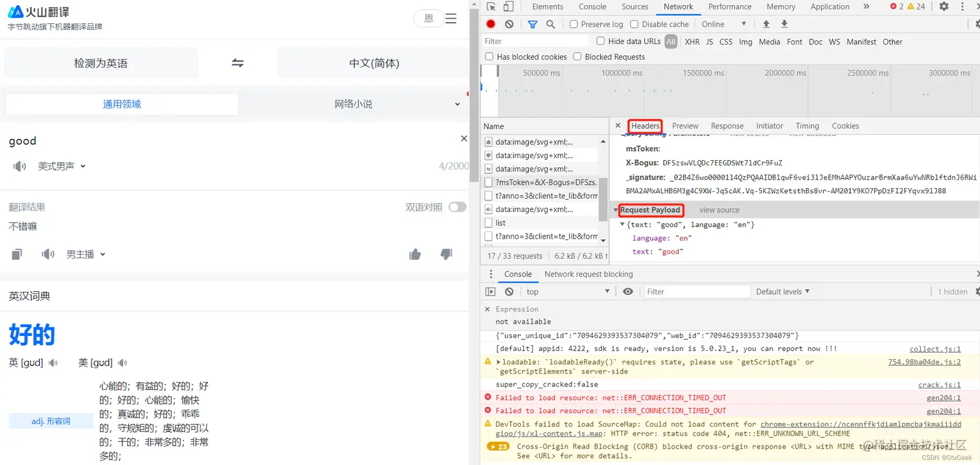
Task: Swap the source and target languages
Action: point(238,63)
